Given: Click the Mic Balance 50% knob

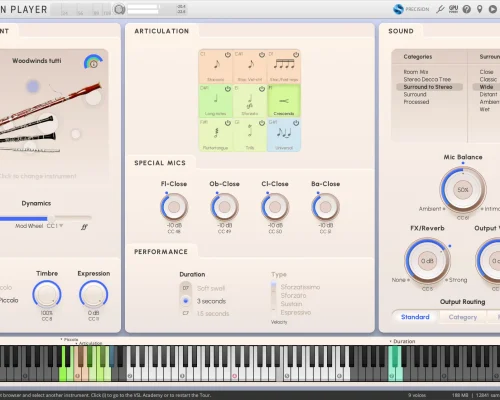Looking at the screenshot, I should (463, 190).
